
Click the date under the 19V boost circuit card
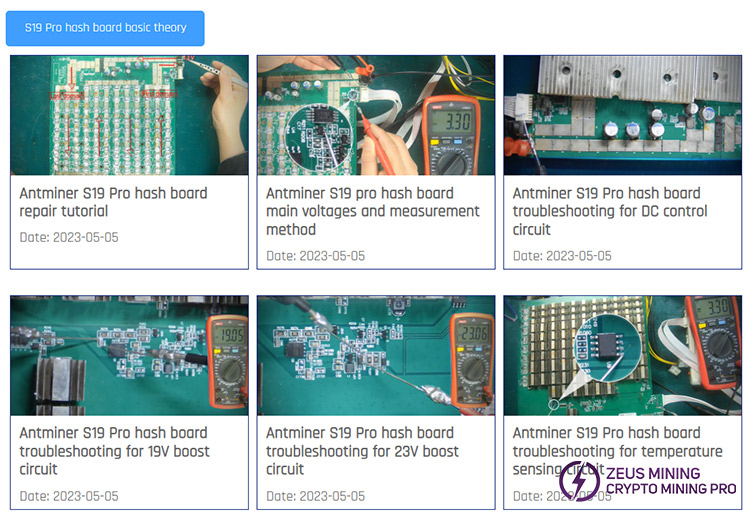click(69, 496)
